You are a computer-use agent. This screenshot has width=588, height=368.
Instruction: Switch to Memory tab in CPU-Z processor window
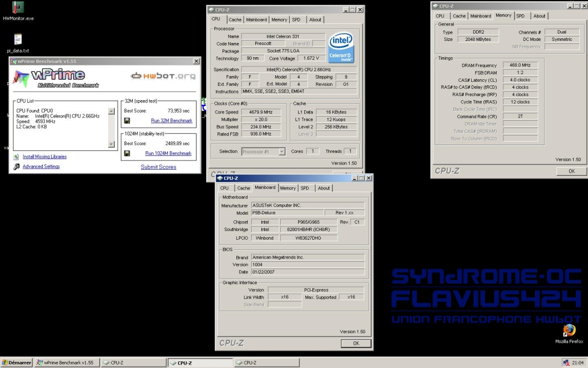pos(279,19)
